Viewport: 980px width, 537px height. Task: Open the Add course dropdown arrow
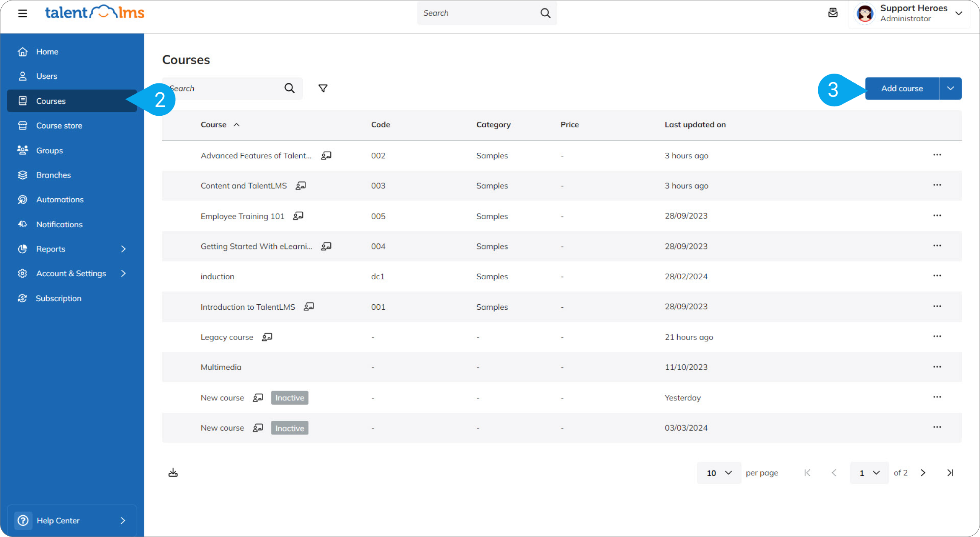(950, 88)
